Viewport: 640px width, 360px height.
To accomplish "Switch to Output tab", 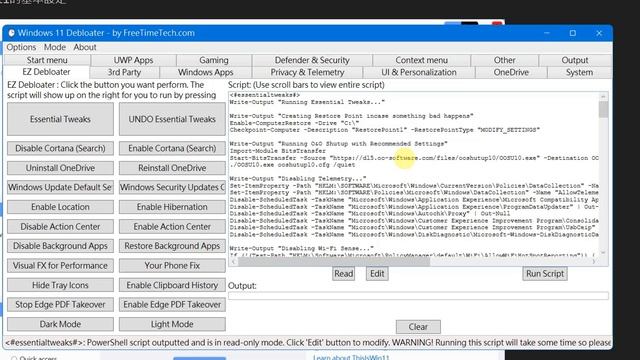I will pos(575,60).
